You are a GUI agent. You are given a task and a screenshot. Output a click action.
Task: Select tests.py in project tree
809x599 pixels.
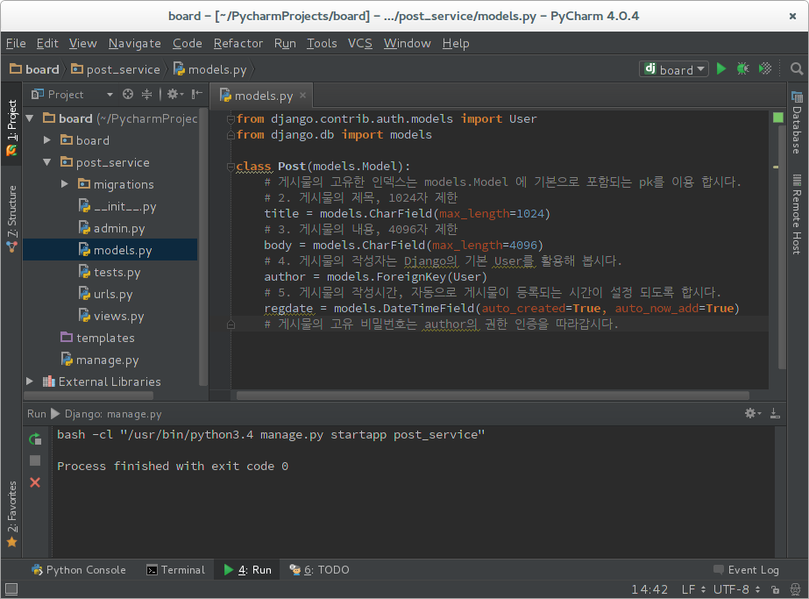[x=109, y=272]
